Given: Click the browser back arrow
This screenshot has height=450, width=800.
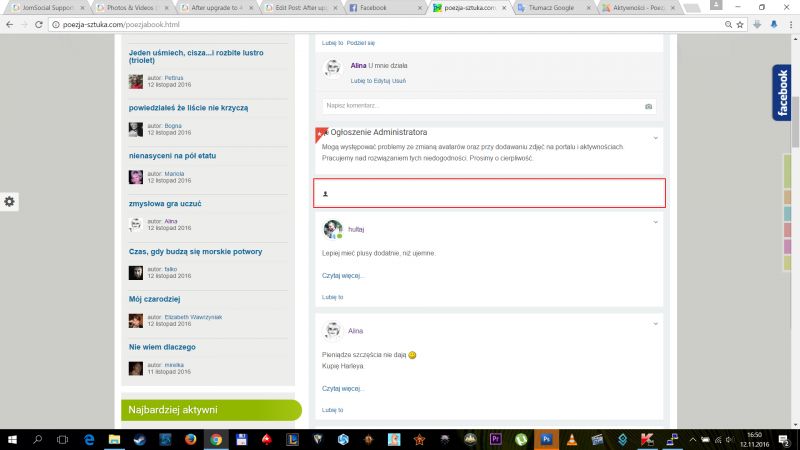Looking at the screenshot, I should coord(9,23).
